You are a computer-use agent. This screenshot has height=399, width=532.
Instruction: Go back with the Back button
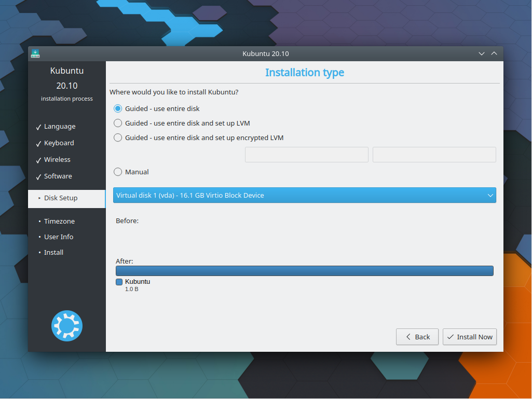(417, 337)
